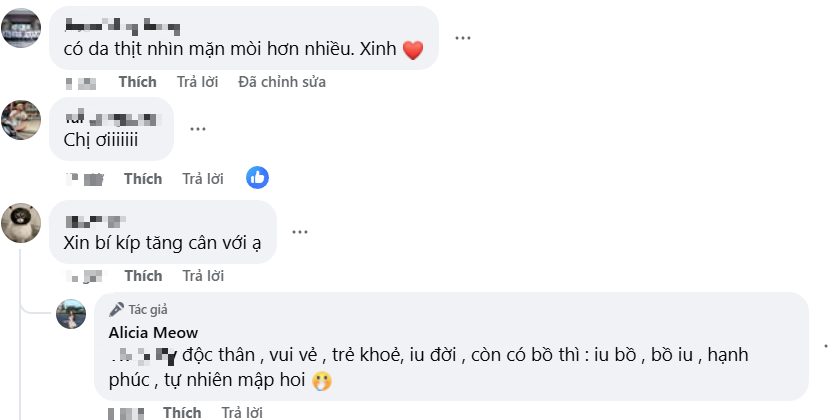Click Trả lời under "Chị ơiiiiiii"
Image resolution: width=830 pixels, height=420 pixels.
pos(202,179)
